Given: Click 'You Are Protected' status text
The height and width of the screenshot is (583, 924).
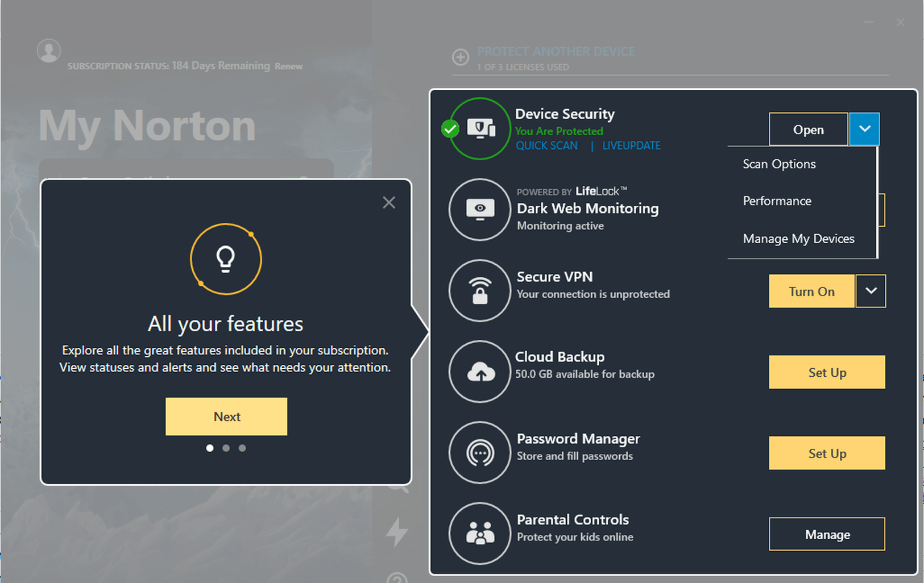Looking at the screenshot, I should click(559, 131).
